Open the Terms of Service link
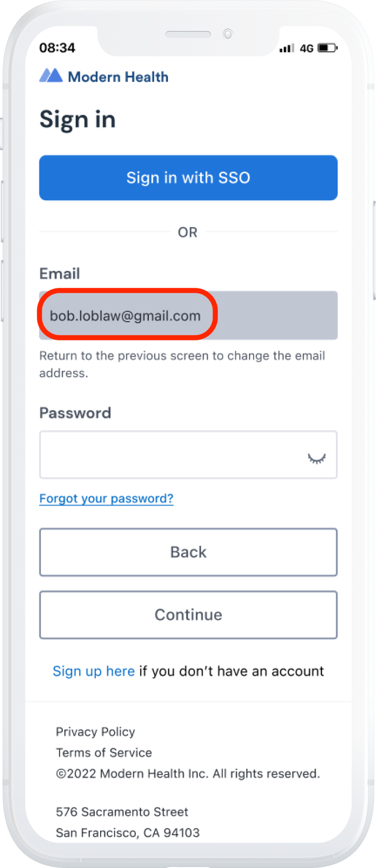The height and width of the screenshot is (868, 376). pos(104,752)
